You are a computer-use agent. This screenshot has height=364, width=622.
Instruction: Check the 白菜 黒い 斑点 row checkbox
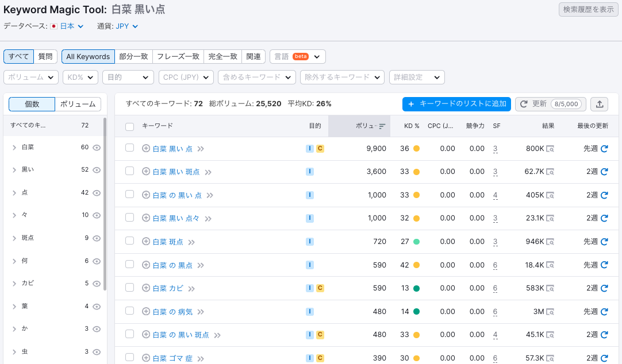click(130, 171)
